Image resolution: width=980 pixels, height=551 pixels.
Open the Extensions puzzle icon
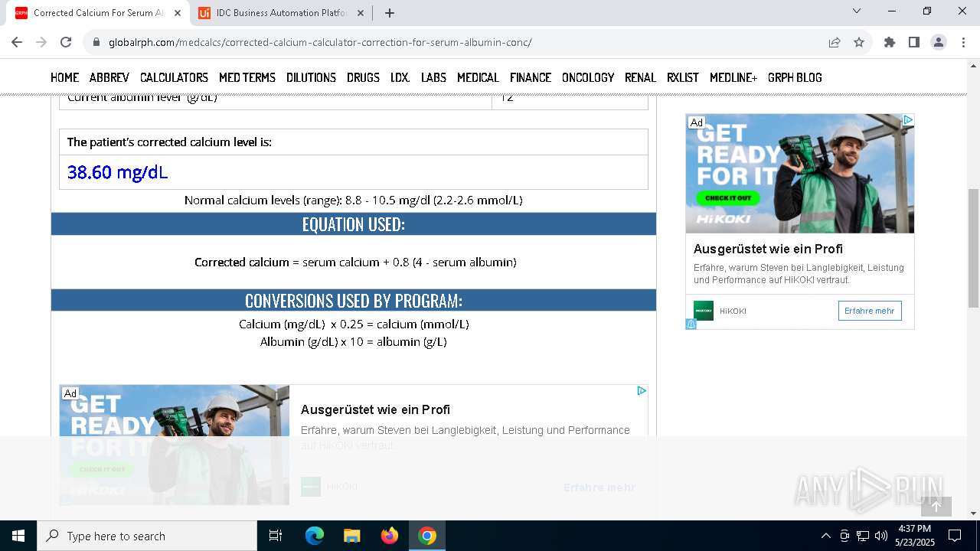click(890, 42)
